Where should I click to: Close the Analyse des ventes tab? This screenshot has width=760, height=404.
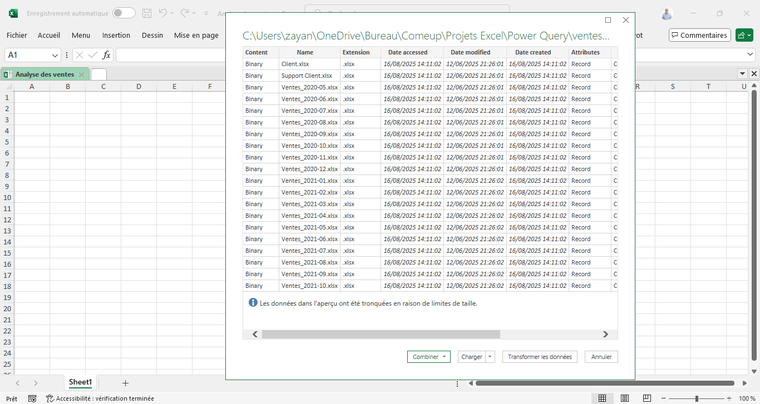[x=82, y=74]
